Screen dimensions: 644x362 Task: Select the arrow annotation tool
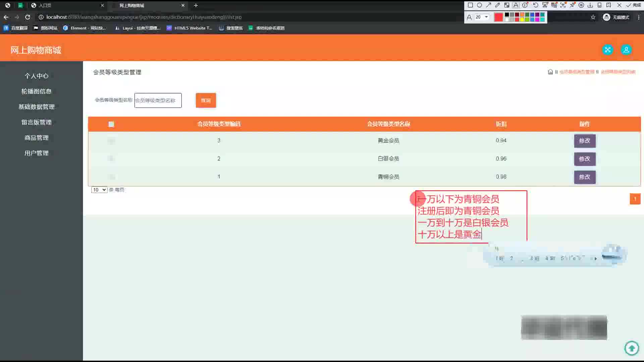(x=488, y=5)
